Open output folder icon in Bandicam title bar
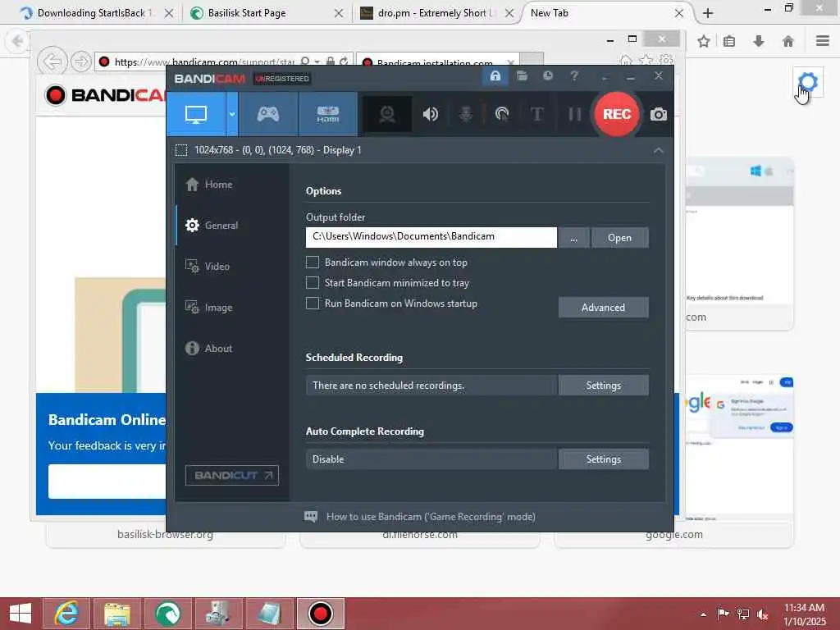The image size is (840, 630). 522,76
